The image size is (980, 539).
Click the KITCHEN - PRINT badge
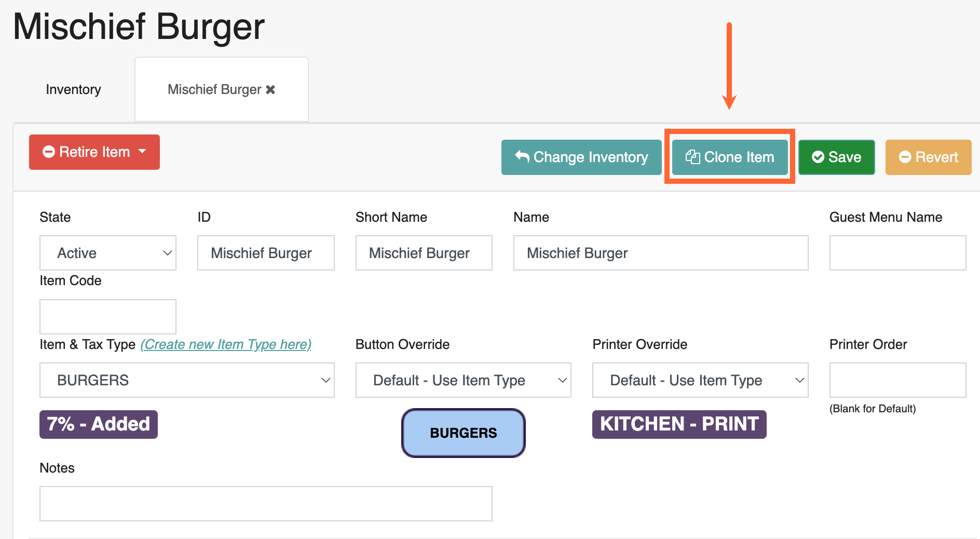coord(679,424)
